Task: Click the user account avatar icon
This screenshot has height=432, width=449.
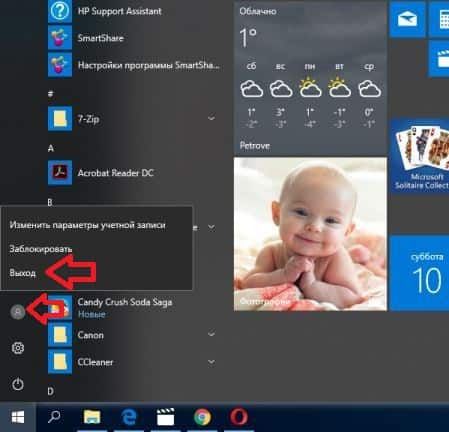Action: tap(18, 312)
